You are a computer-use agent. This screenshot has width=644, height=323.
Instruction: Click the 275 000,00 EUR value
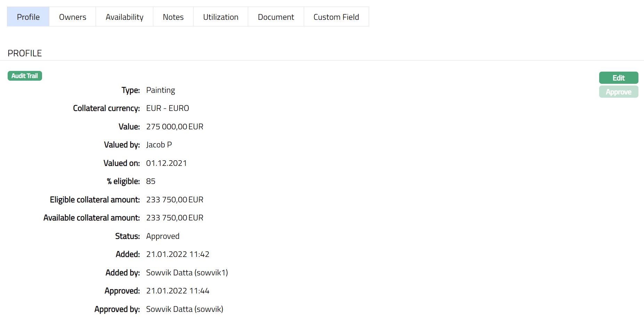tap(174, 127)
